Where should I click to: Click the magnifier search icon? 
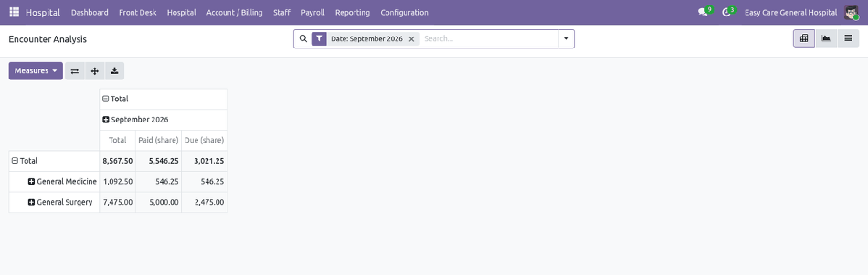(x=303, y=38)
